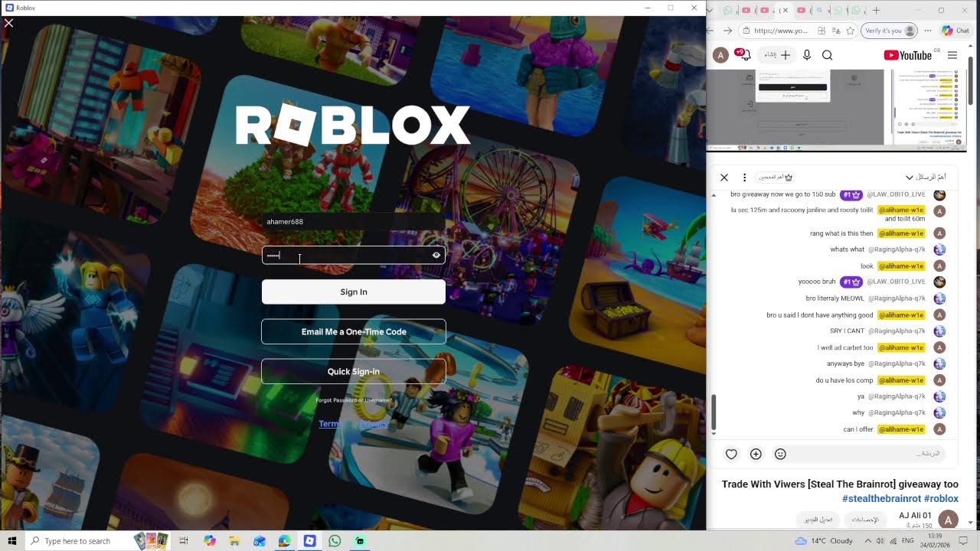Image resolution: width=980 pixels, height=551 pixels.
Task: Open browser split-screen icon in address bar
Action: click(822, 31)
